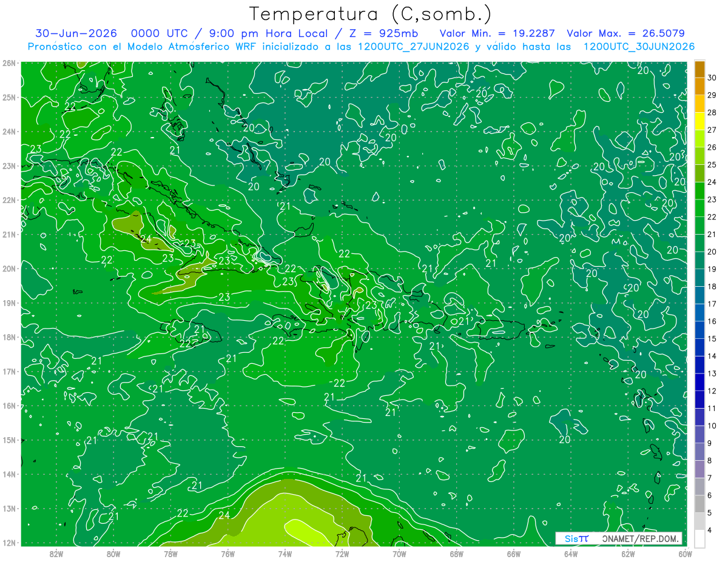Pick the gray swatch between 5 and 6
This screenshot has height=562, width=728.
point(699,504)
